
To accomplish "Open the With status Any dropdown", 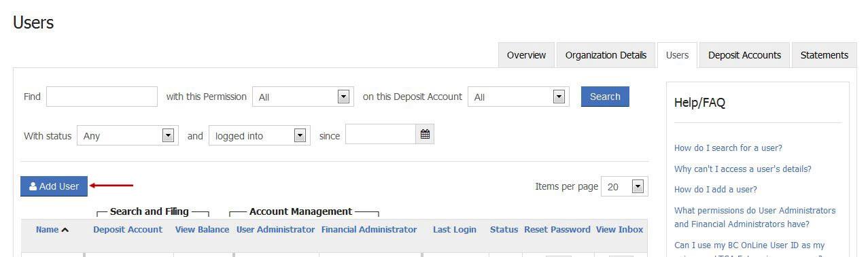I will pos(128,135).
